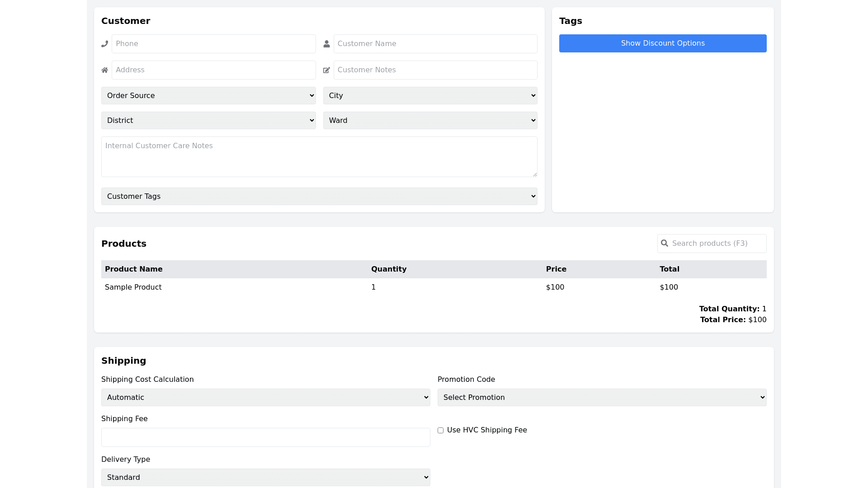Open the Delivery Type dropdown
Image resolution: width=868 pixels, height=488 pixels.
(265, 477)
